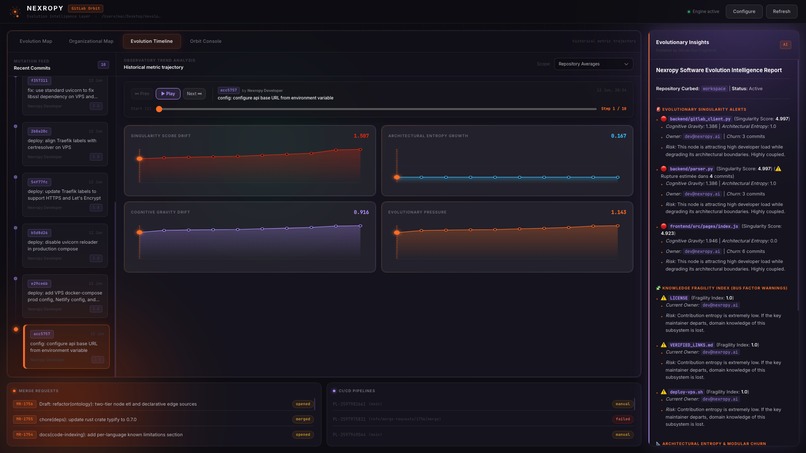Select commit 'deploy: disable uvicorn reloader'
Image resolution: width=806 pixels, height=453 pixels.
click(x=65, y=245)
